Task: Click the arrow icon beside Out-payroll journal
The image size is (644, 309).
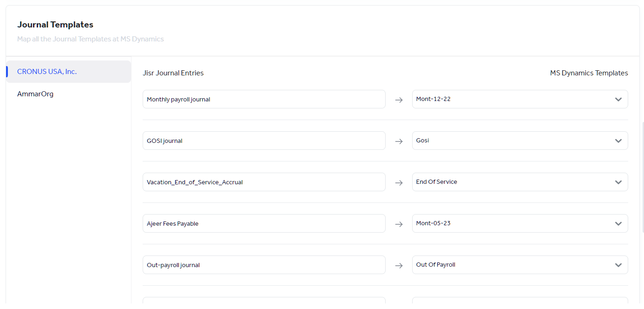Action: click(399, 265)
